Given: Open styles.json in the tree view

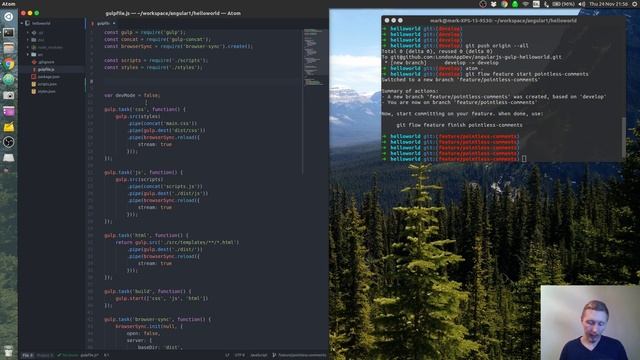Looking at the screenshot, I should tap(44, 91).
